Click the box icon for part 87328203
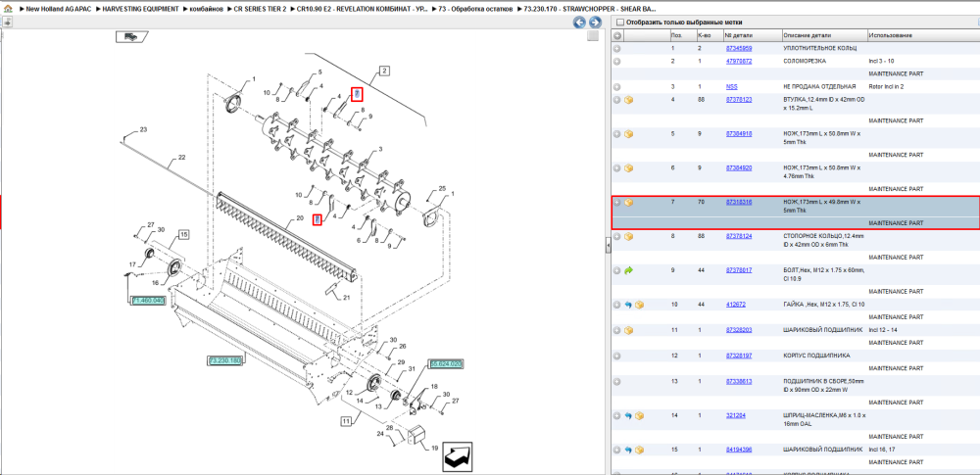980x475 pixels. pos(629,330)
